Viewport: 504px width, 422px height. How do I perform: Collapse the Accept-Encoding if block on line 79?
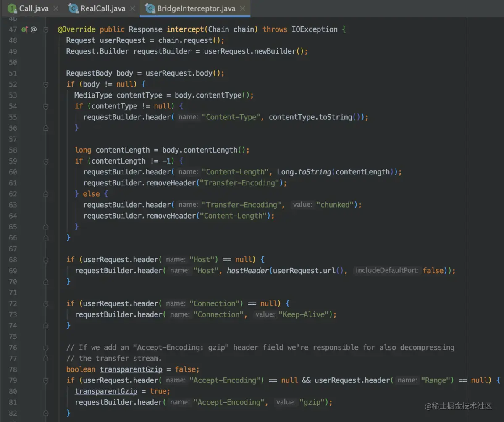[46, 380]
